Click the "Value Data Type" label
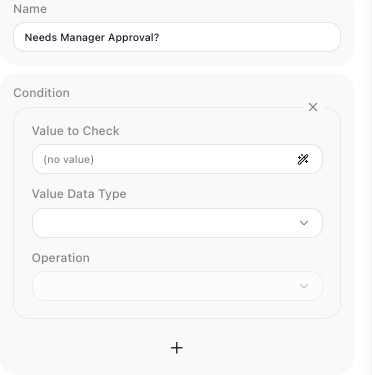Screen dimensions: 372x375 click(79, 194)
